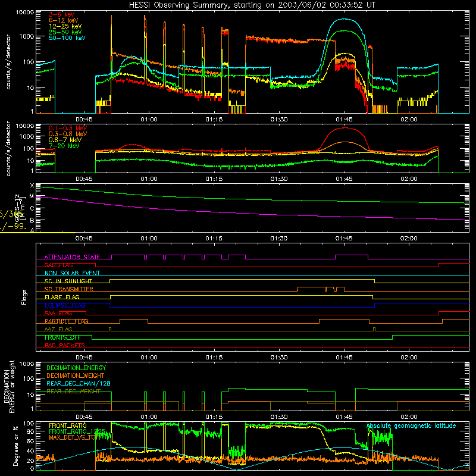Click the REAR_DEC_WEIGHT legend label

click(73, 392)
